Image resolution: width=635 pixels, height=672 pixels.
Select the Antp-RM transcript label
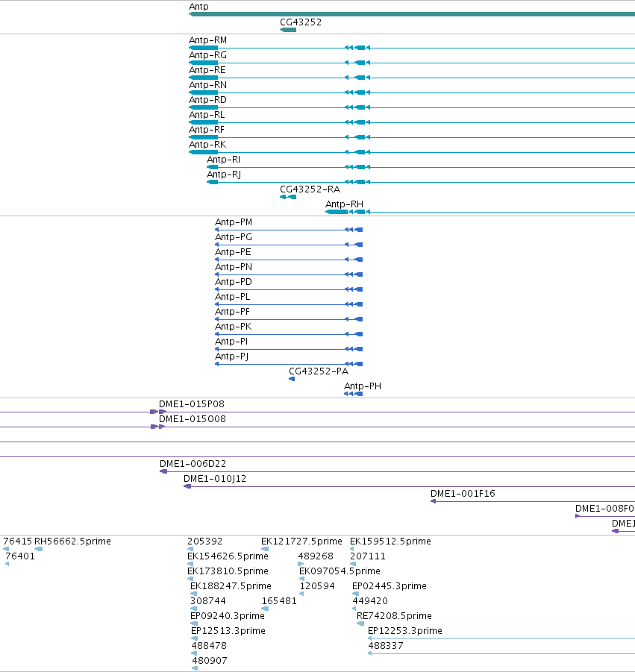208,40
